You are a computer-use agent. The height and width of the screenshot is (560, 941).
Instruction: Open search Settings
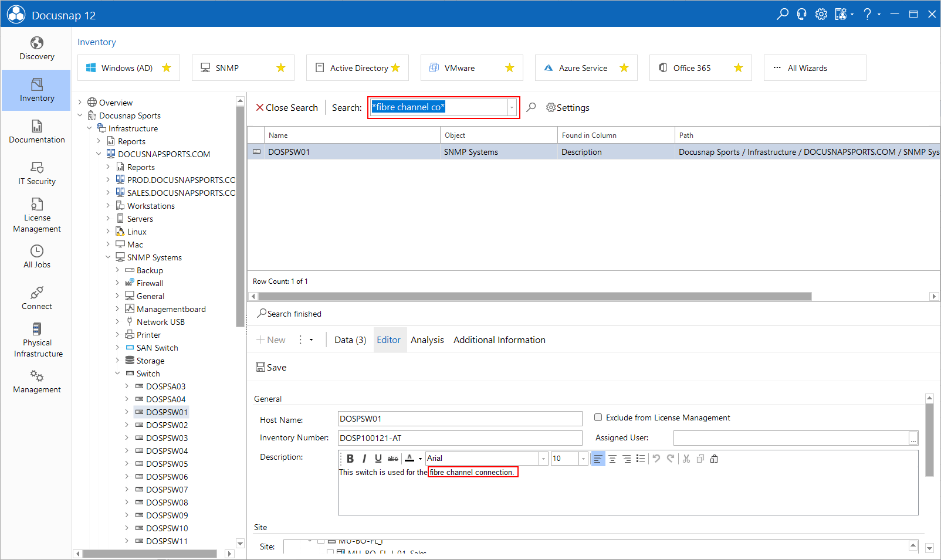(x=567, y=107)
